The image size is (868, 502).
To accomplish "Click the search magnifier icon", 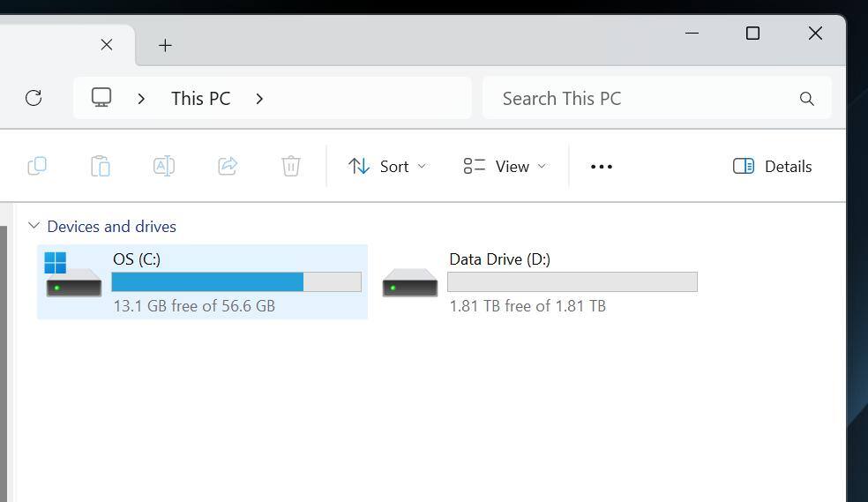I will [806, 99].
